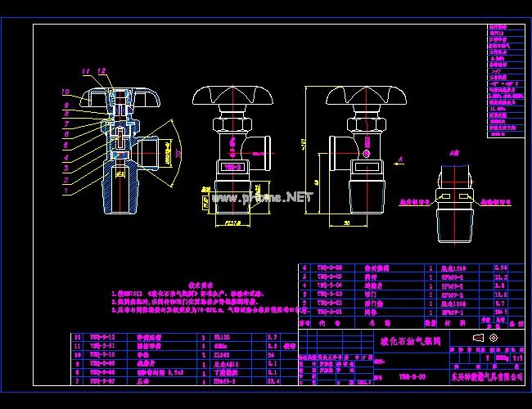Select the YSQ-3 nameplate on the middle view

(x=232, y=167)
